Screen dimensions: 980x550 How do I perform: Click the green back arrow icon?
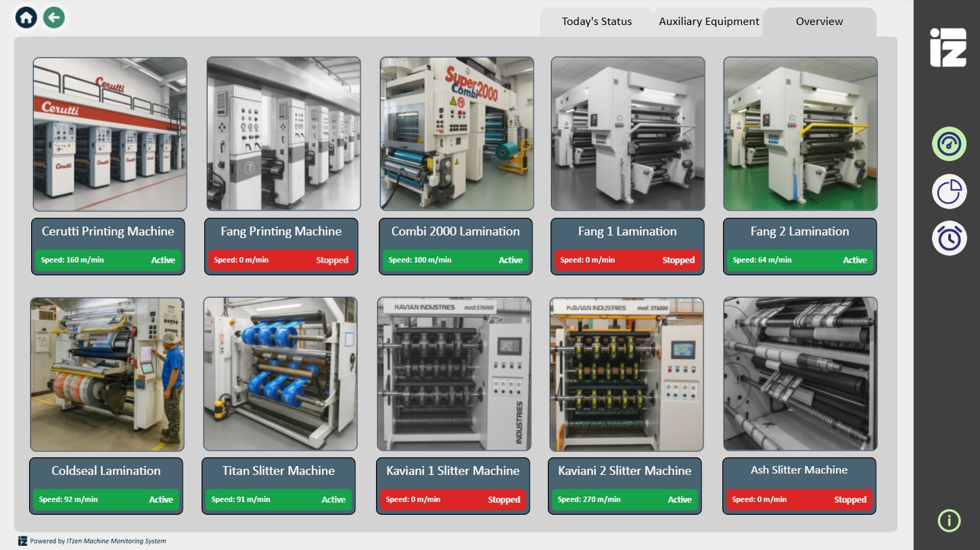54,18
